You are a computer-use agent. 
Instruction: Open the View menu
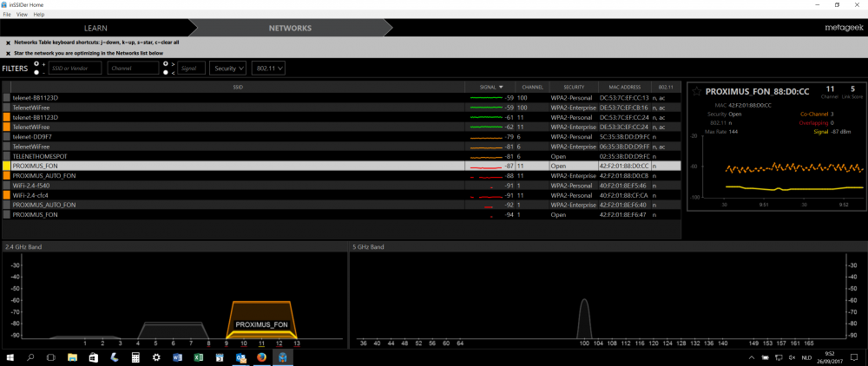point(23,14)
